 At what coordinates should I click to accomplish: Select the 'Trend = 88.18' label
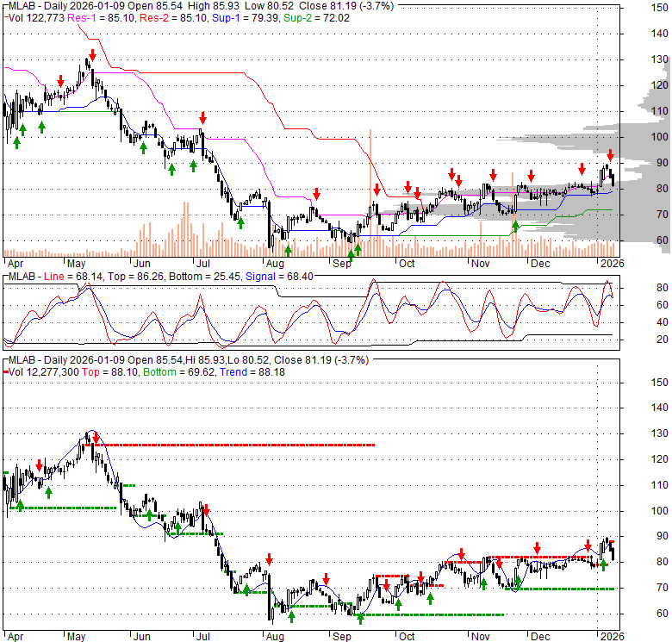(x=252, y=372)
